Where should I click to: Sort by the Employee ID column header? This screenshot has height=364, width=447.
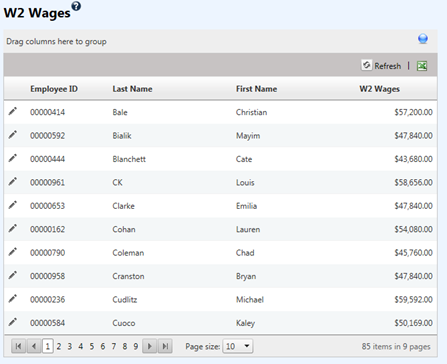pos(54,89)
